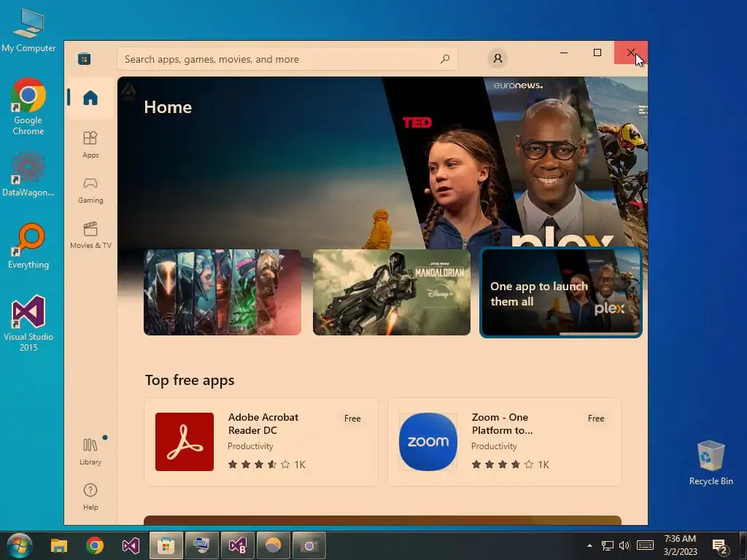Open touch keyboard tray icon

(x=645, y=545)
